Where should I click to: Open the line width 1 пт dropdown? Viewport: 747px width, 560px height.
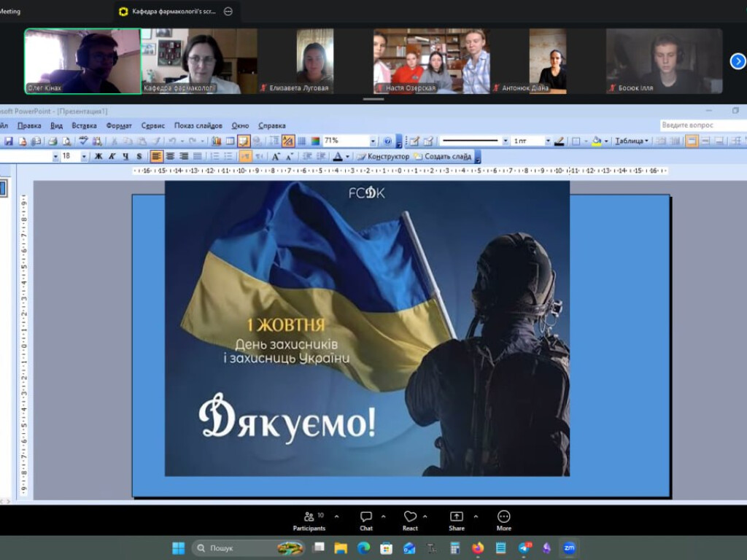pyautogui.click(x=547, y=141)
